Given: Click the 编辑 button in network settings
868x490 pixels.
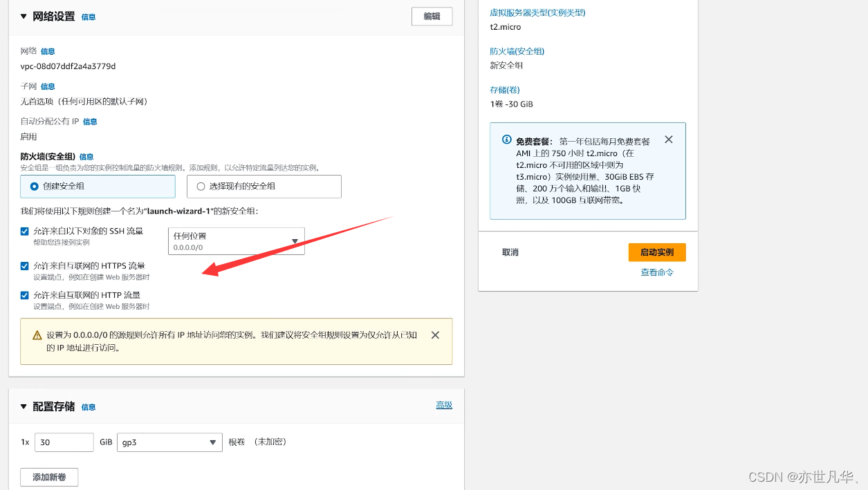Looking at the screenshot, I should 432,17.
